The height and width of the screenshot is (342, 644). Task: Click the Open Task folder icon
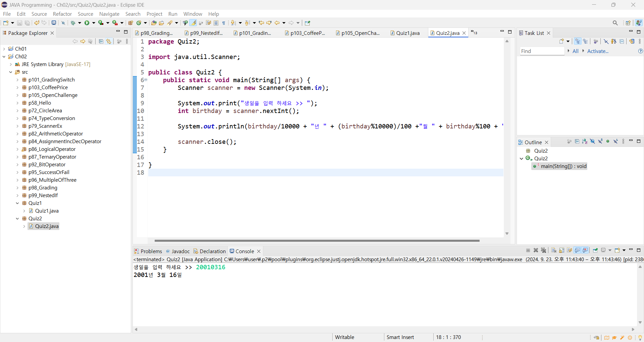pyautogui.click(x=161, y=23)
